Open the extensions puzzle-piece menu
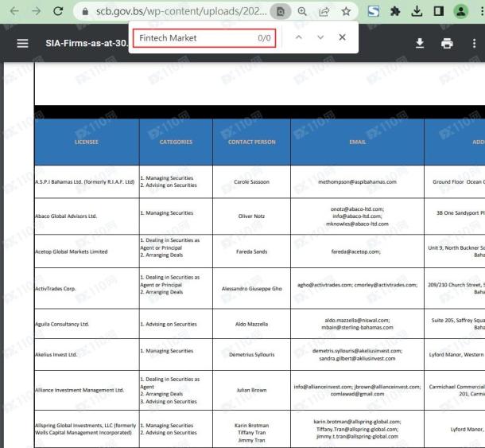Screen dimensions: 485x448 395,12
